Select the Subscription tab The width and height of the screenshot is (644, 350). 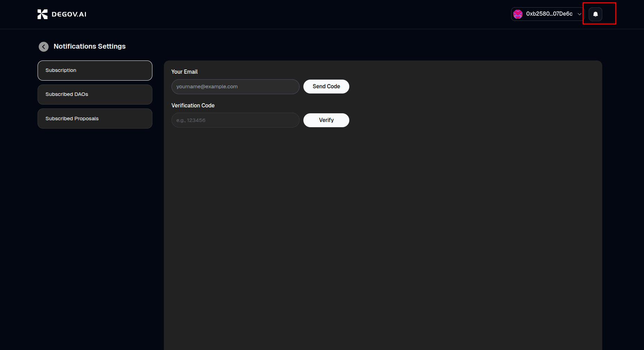95,71
